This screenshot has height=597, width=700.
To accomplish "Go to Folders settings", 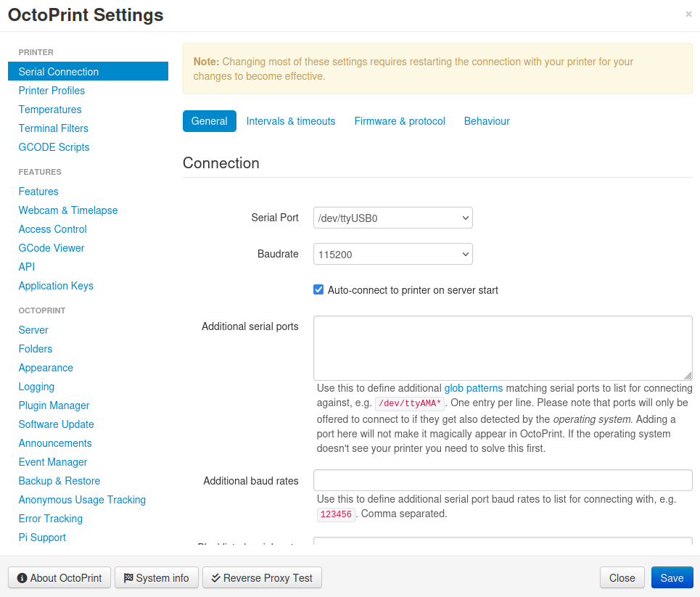I will [x=36, y=349].
